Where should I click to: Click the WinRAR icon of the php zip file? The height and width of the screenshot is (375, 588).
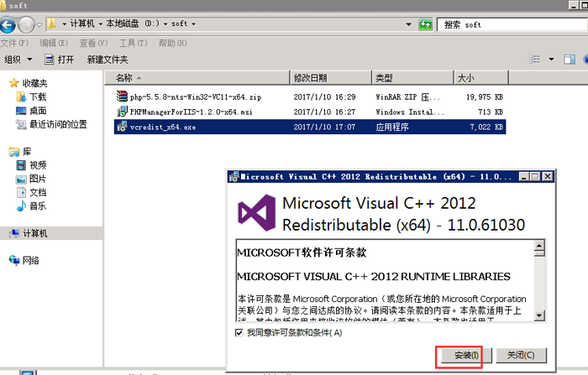[122, 96]
